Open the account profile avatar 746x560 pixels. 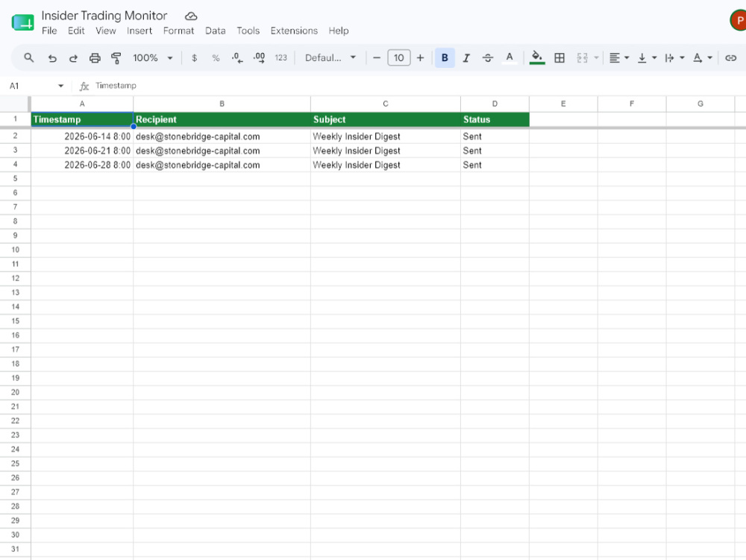pos(739,20)
